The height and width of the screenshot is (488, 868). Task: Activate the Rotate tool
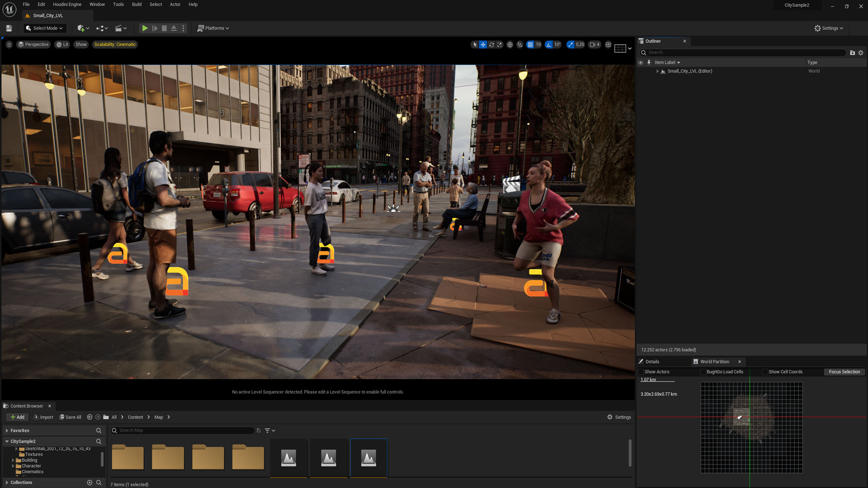point(491,44)
